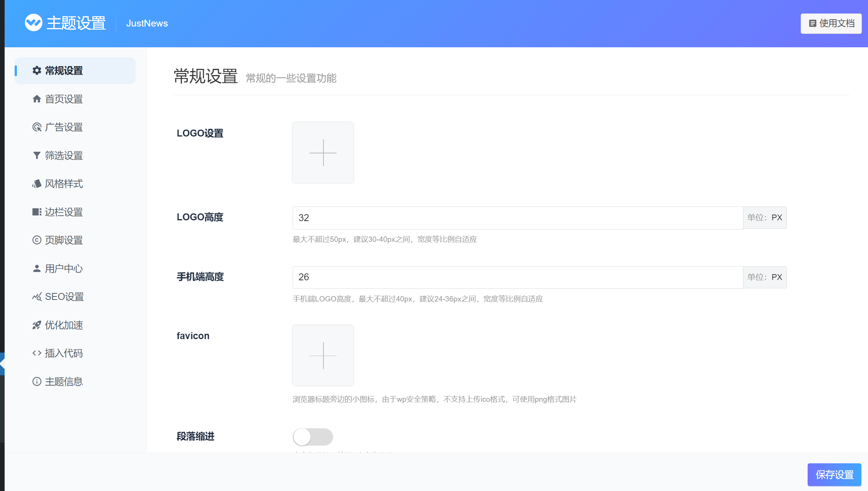The image size is (868, 491).
Task: Click the JustNews title in the header
Action: pyautogui.click(x=147, y=23)
